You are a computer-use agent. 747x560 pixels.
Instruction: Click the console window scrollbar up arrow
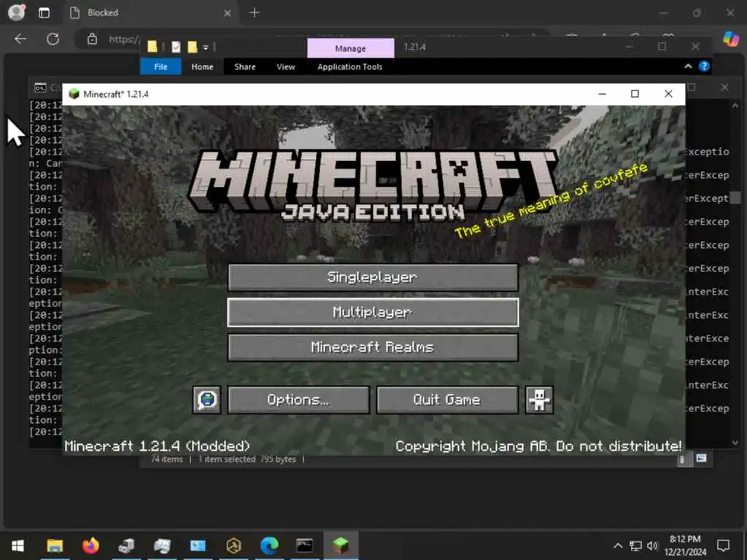pyautogui.click(x=735, y=106)
